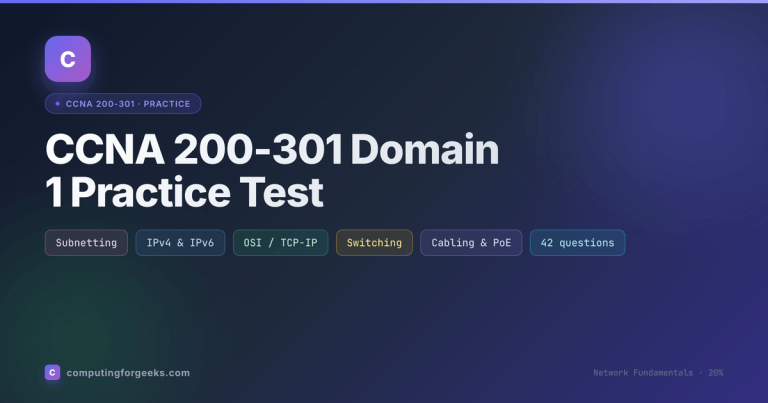Image resolution: width=768 pixels, height=403 pixels.
Task: Click the OSI / TCP-IP tag
Action: click(280, 243)
